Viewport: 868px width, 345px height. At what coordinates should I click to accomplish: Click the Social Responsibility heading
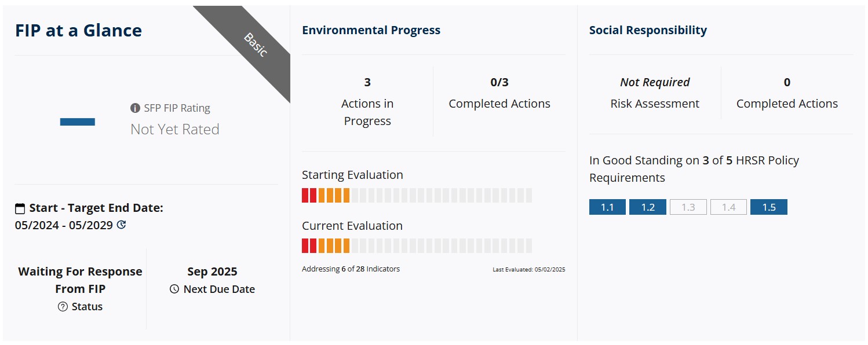pos(648,31)
